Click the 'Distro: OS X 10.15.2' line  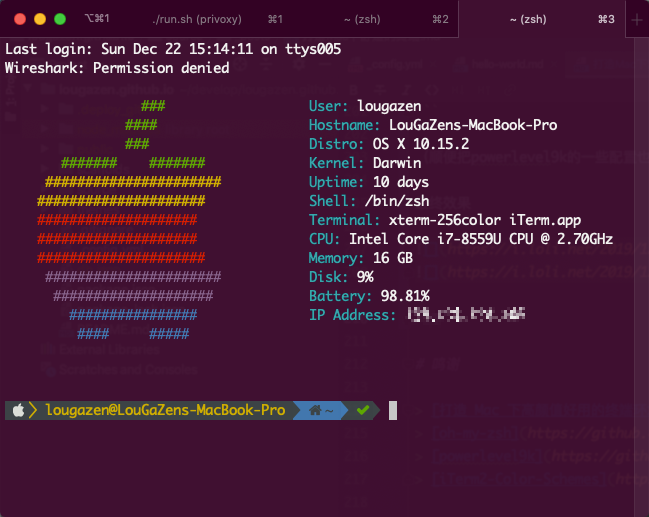(389, 144)
